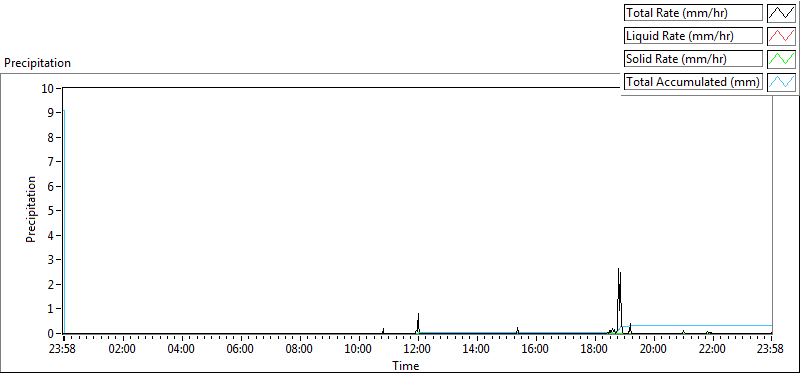Click the black Total Rate plot icon
The width and height of the screenshot is (800, 373).
coord(781,13)
